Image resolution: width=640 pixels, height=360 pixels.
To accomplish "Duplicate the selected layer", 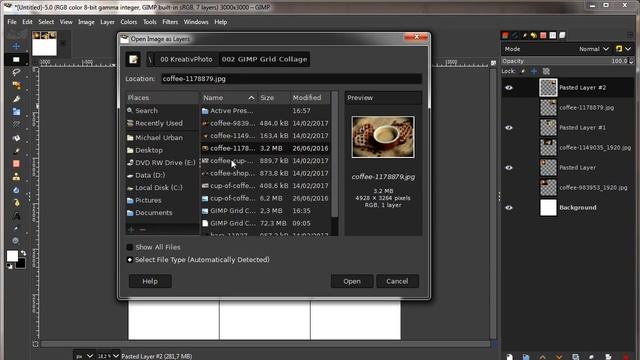I will (x=575, y=357).
